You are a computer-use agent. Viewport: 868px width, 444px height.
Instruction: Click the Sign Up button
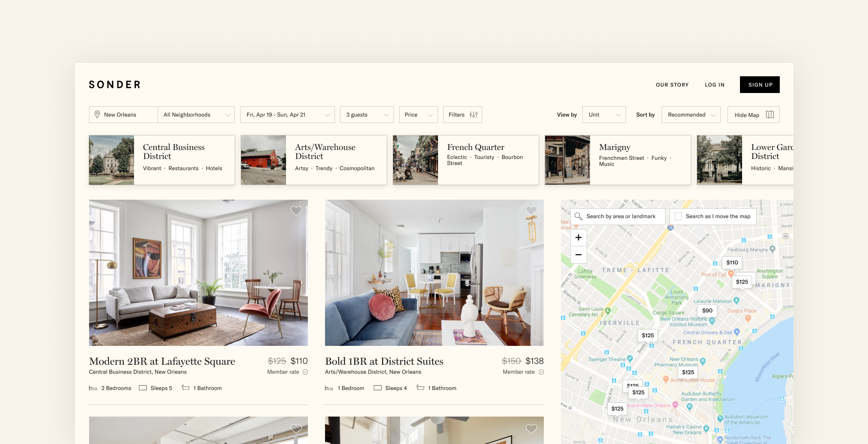pyautogui.click(x=760, y=85)
